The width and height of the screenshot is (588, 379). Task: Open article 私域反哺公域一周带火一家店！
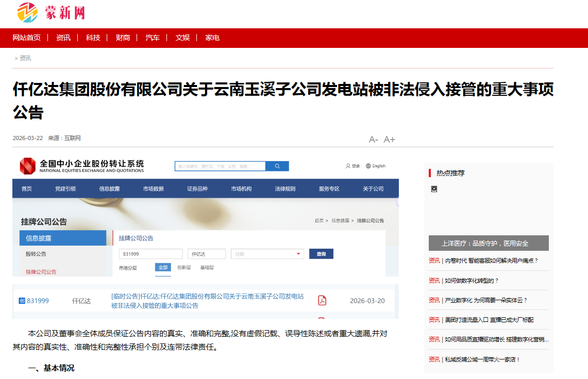(x=482, y=359)
